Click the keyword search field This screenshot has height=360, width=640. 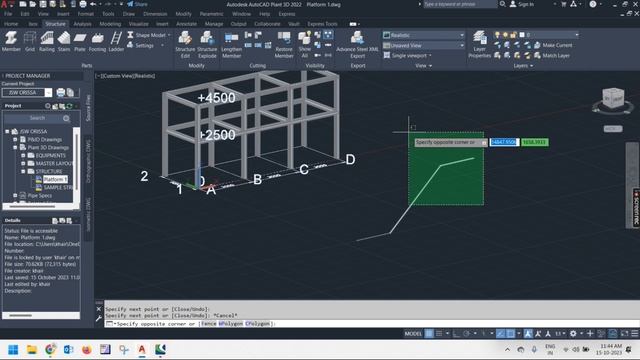460,4
